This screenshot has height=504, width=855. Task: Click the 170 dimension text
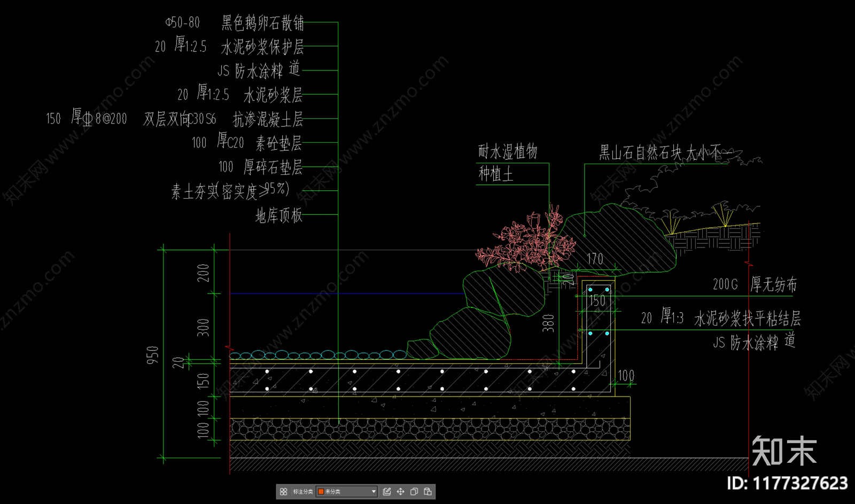pos(595,259)
